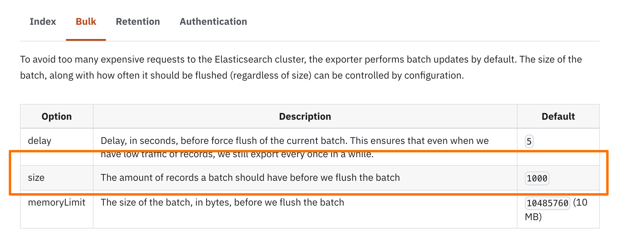This screenshot has height=234, width=644.
Task: Click the 1000 default value code
Action: [537, 178]
